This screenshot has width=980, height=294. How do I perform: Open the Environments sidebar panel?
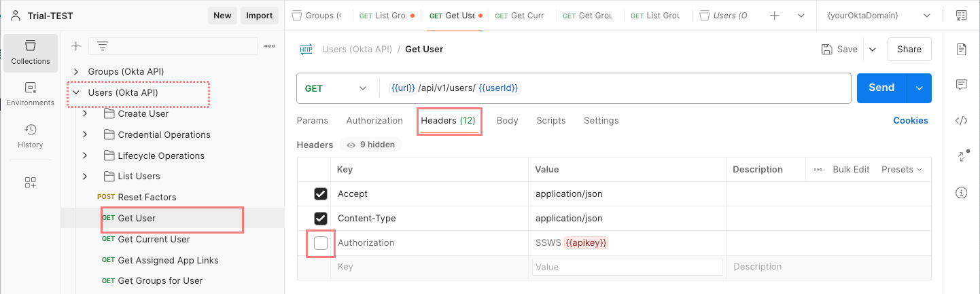point(30,94)
